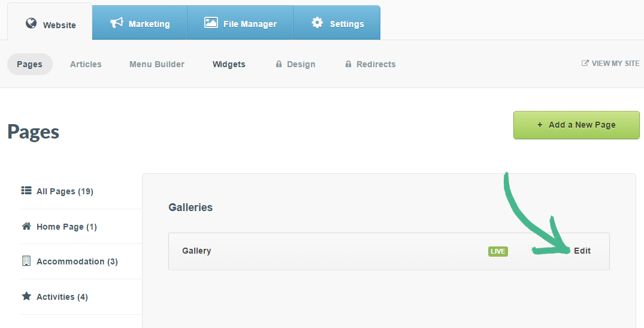Click the File Manager picture icon
This screenshot has height=328, width=644.
[x=210, y=23]
